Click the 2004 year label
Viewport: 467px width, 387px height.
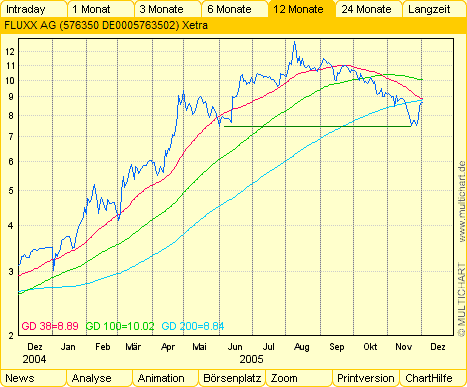(34, 359)
